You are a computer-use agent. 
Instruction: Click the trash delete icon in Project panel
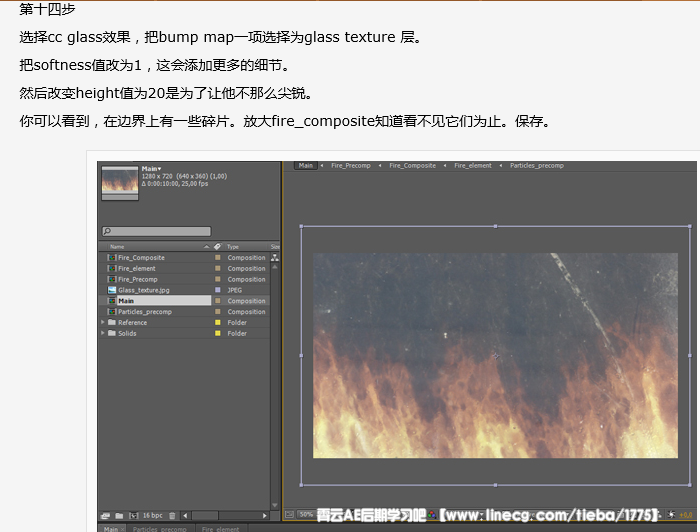click(x=172, y=515)
